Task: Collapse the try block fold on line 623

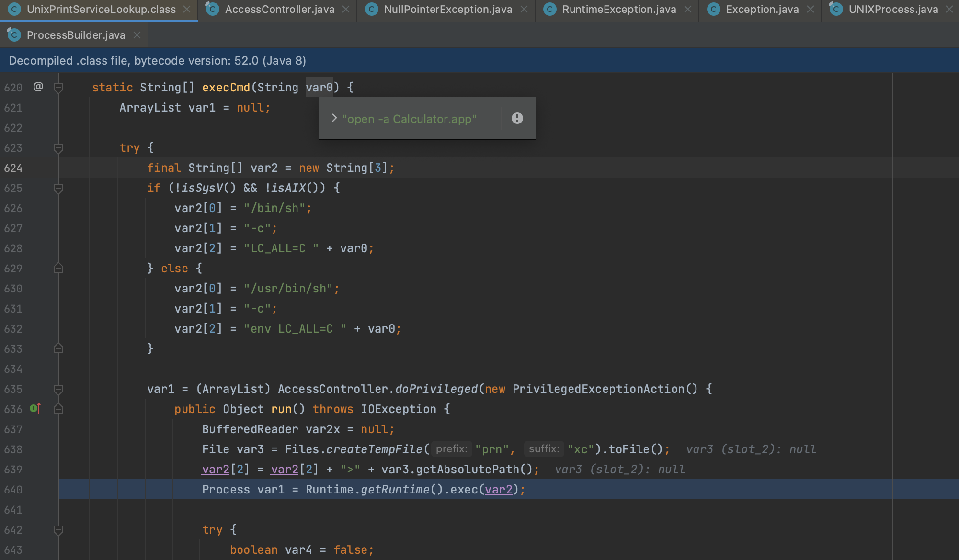Action: click(x=58, y=148)
